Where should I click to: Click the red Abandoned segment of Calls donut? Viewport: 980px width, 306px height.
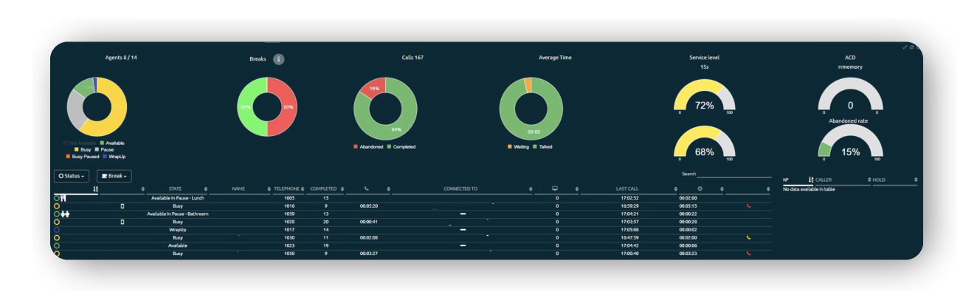point(373,88)
